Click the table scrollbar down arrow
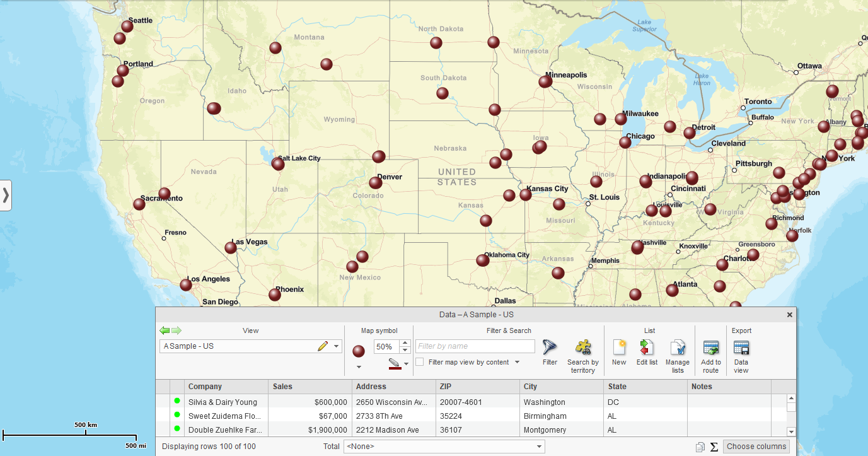This screenshot has width=868, height=456. (791, 431)
